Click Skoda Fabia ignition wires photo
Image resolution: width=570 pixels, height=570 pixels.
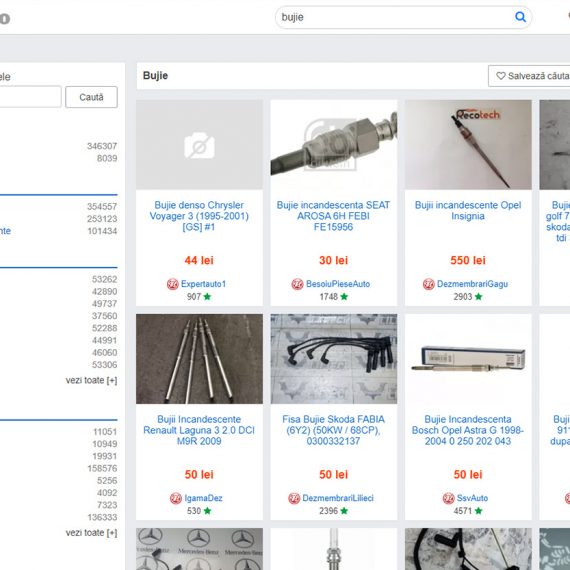tap(334, 359)
